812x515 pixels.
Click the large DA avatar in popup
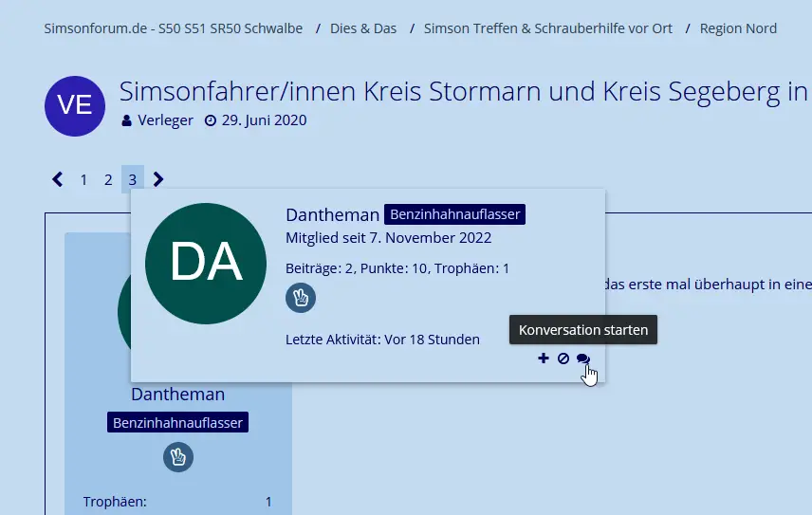click(206, 264)
